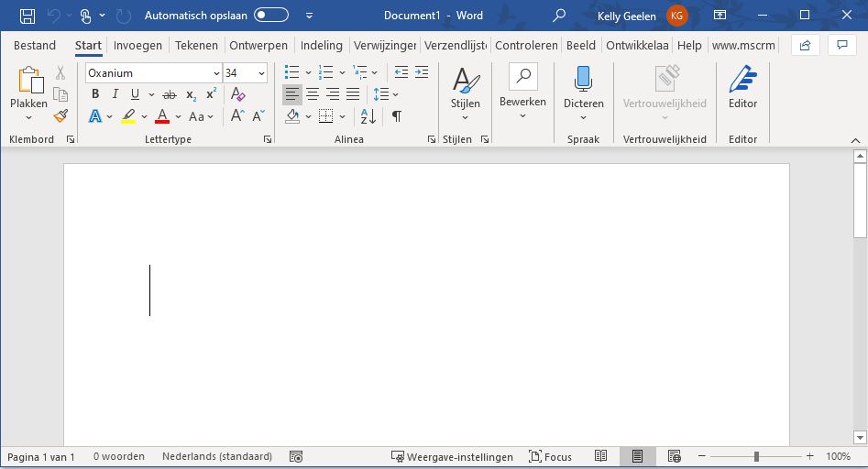Apply yellow highlight color

tap(128, 116)
